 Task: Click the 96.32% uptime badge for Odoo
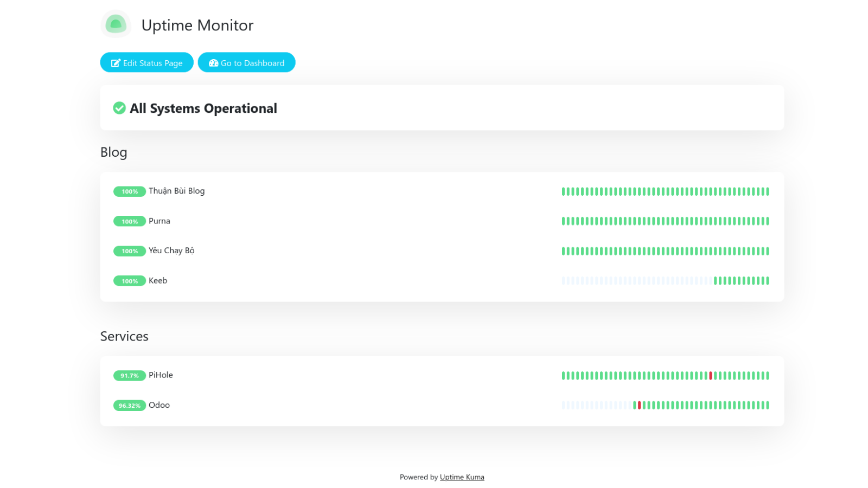(x=129, y=406)
